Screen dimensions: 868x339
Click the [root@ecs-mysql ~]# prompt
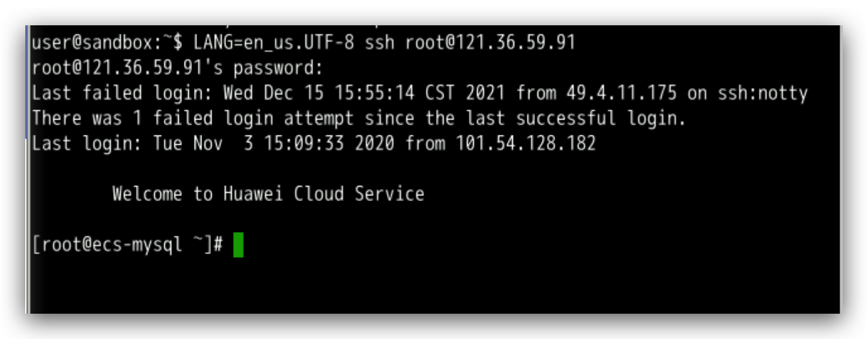tap(128, 245)
